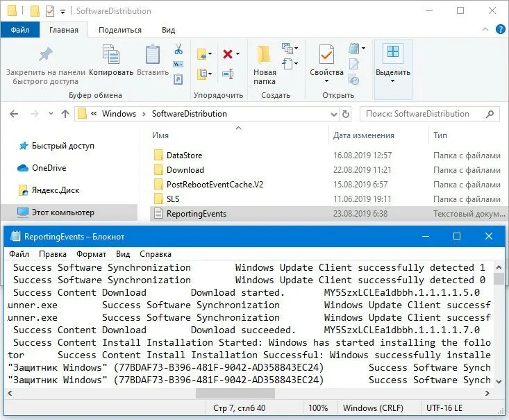
Task: Sort by the Тип column header
Action: [x=440, y=135]
